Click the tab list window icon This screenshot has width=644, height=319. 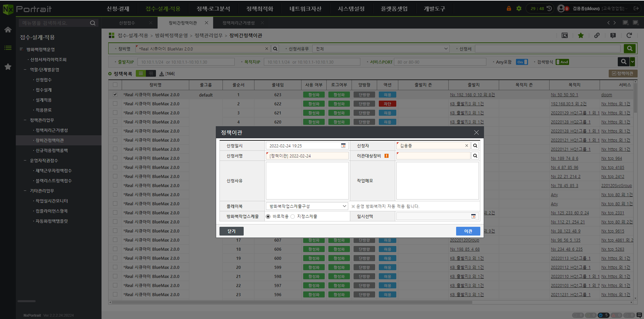(626, 23)
